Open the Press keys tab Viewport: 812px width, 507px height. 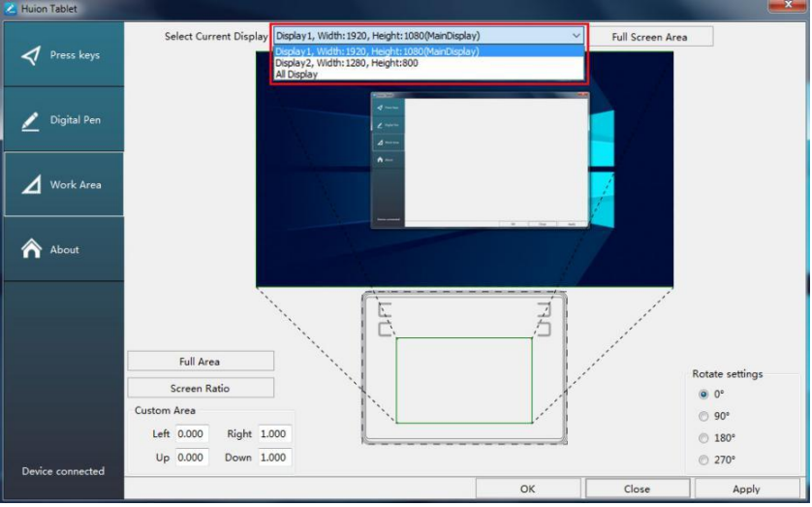64,54
